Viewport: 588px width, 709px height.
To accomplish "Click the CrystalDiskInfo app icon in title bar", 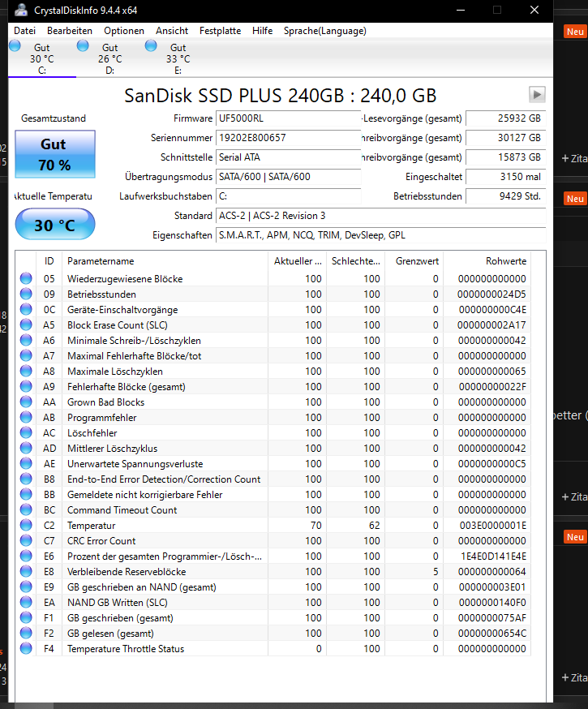I will [x=21, y=10].
